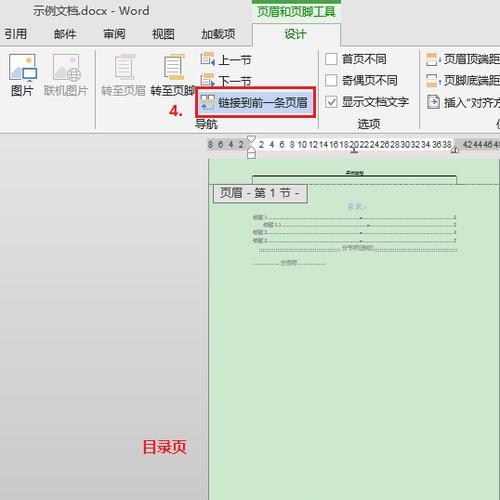Click the 转至页眉 go to header icon
The height and width of the screenshot is (500, 500).
pos(124,67)
